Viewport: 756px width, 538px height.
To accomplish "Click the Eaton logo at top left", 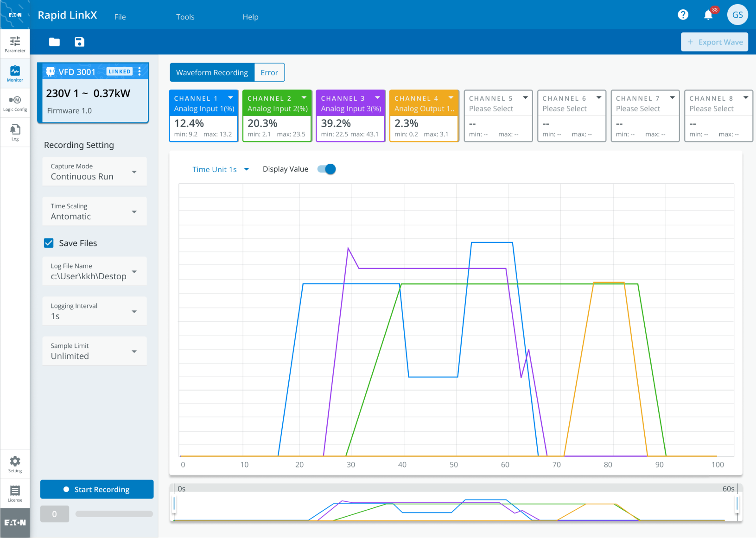I will point(15,15).
